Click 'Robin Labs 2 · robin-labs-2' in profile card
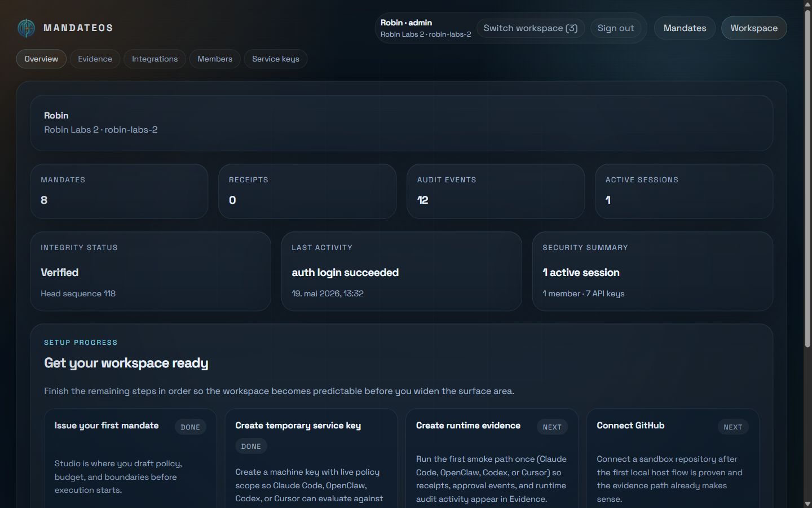Viewport: 812px width, 508px height. point(101,130)
